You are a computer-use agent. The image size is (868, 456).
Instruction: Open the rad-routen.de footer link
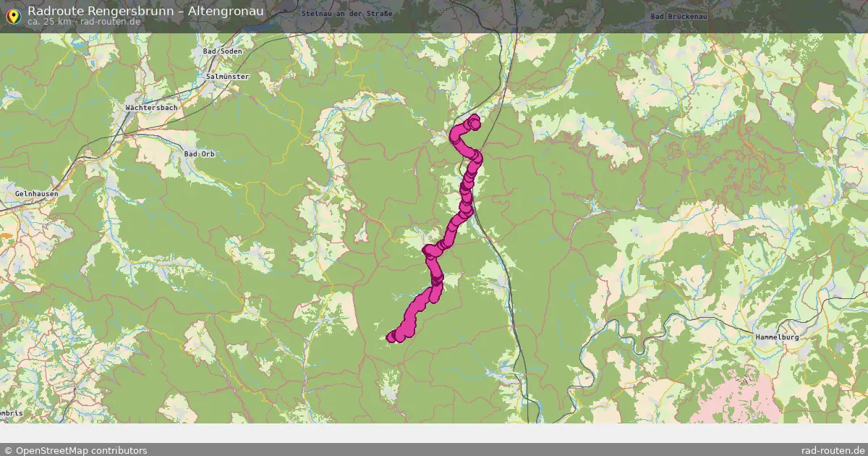(x=833, y=450)
